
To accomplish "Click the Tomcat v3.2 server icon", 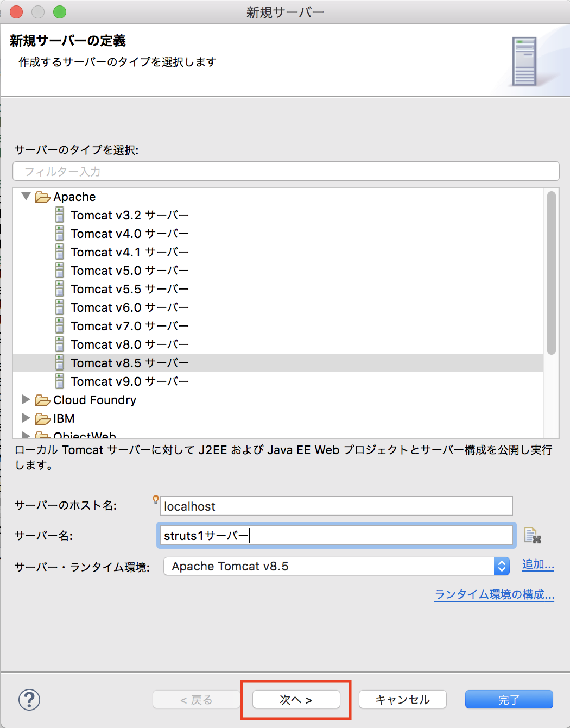I will coord(60,215).
